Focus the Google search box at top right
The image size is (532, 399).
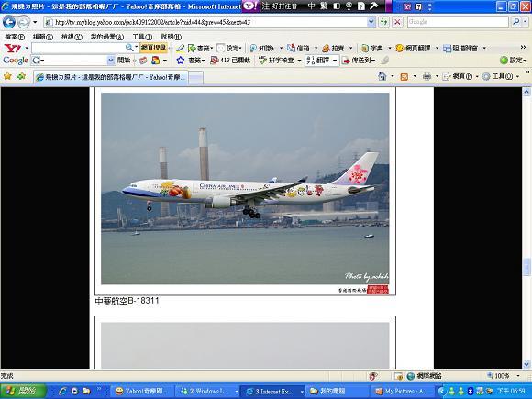(458, 22)
